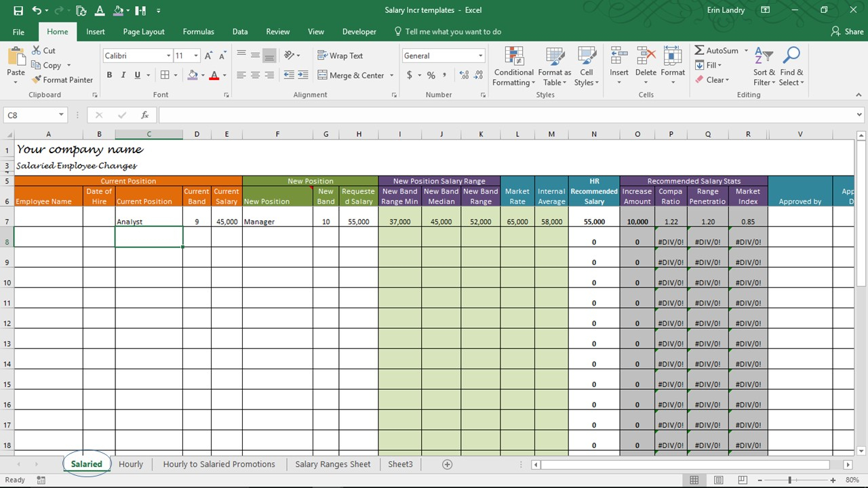
Task: Select the Salary Ranges Sheet tab
Action: [333, 464]
